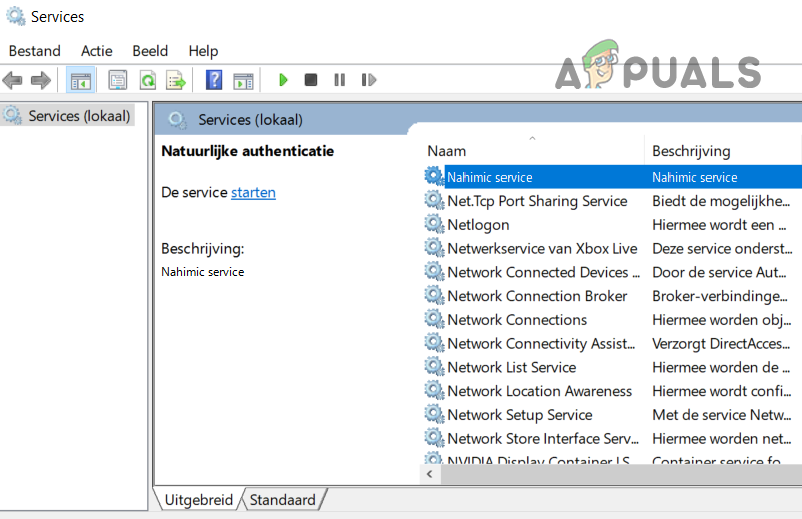Start the service with the green play icon

pos(283,80)
